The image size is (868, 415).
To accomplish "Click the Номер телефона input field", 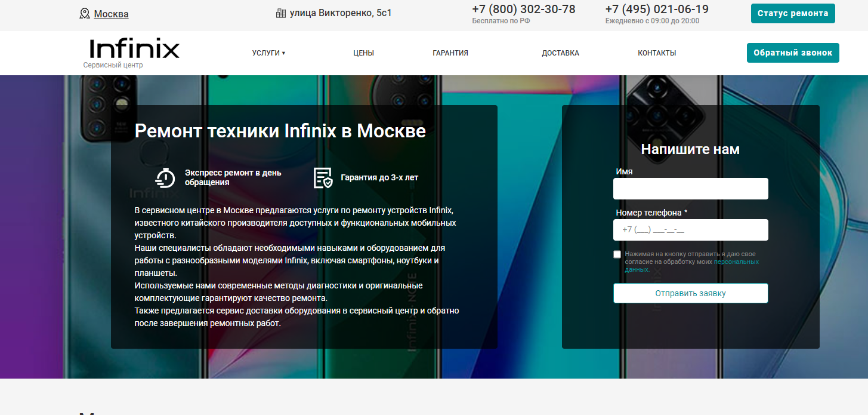I will coord(690,230).
